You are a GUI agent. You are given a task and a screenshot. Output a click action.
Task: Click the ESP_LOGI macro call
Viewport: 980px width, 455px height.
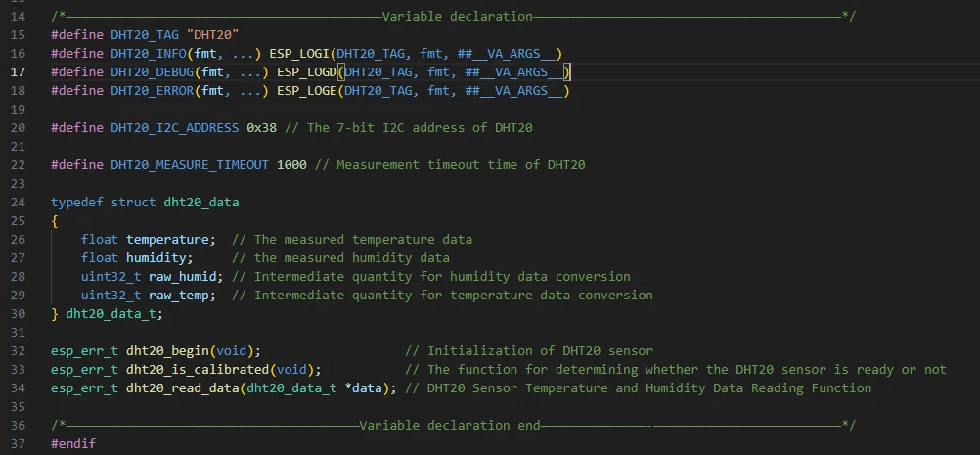pyautogui.click(x=299, y=54)
